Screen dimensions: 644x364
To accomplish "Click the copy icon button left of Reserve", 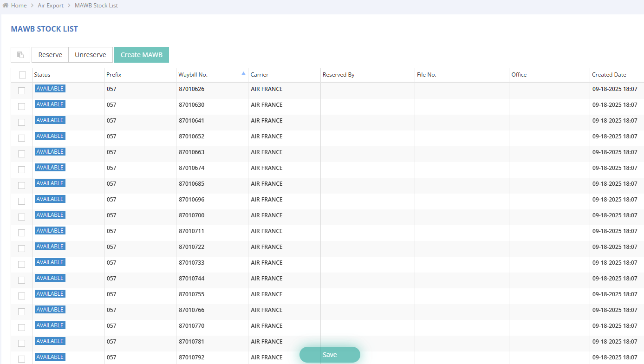I will point(20,55).
